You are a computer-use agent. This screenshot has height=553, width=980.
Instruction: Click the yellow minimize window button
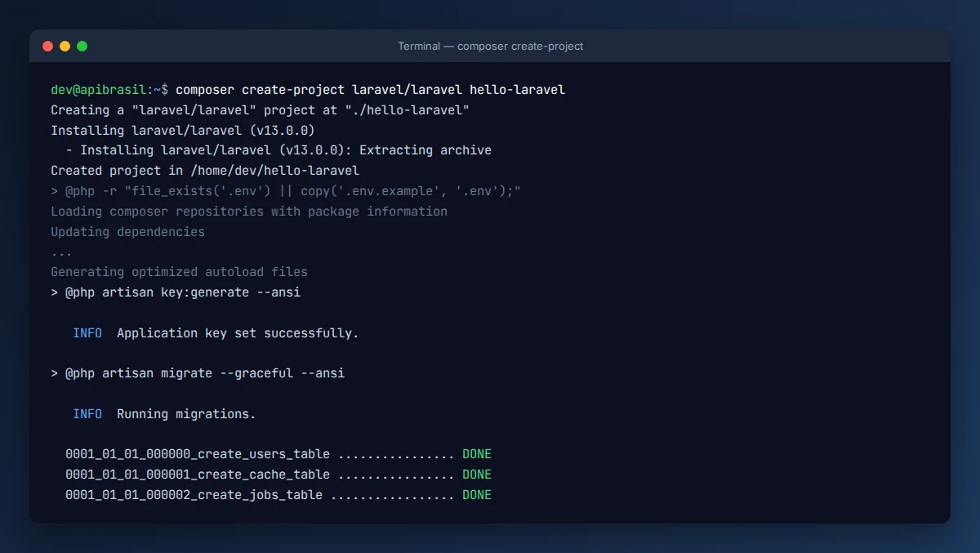pyautogui.click(x=65, y=47)
